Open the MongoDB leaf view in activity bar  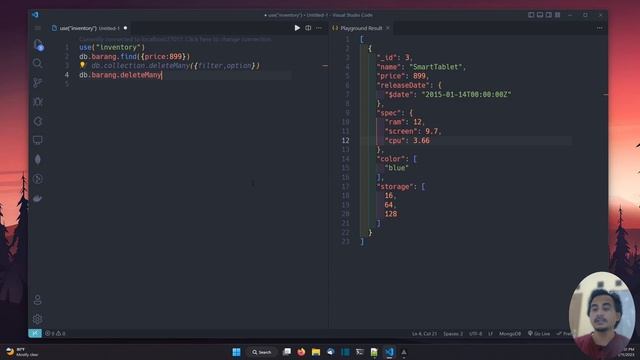pos(38,160)
